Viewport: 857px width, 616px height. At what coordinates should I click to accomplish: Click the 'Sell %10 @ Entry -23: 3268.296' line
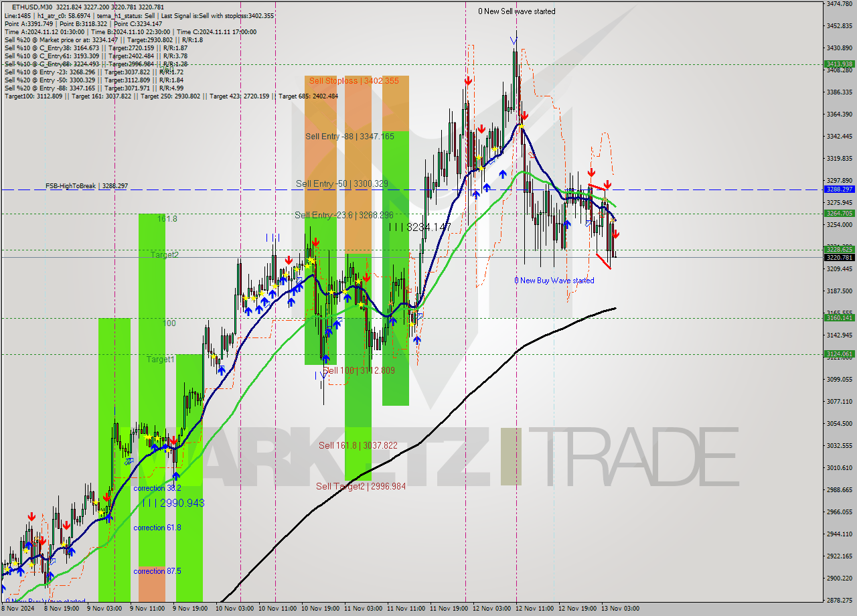coord(94,72)
